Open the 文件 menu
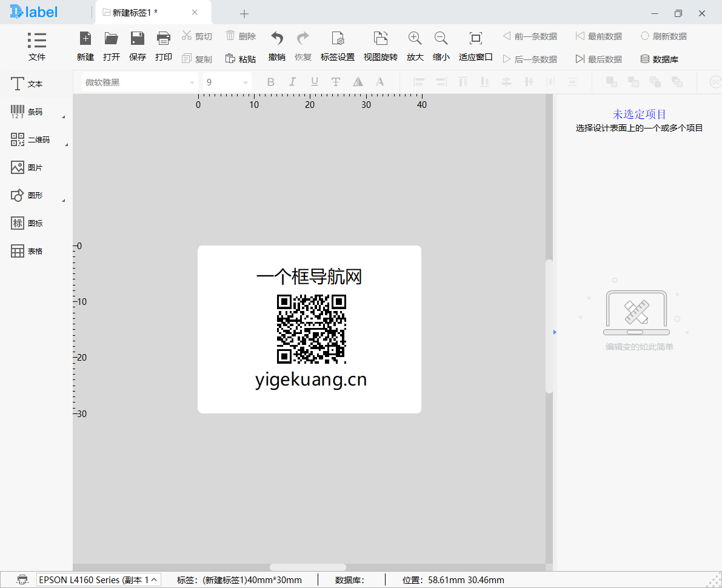This screenshot has height=588, width=722. pos(37,46)
